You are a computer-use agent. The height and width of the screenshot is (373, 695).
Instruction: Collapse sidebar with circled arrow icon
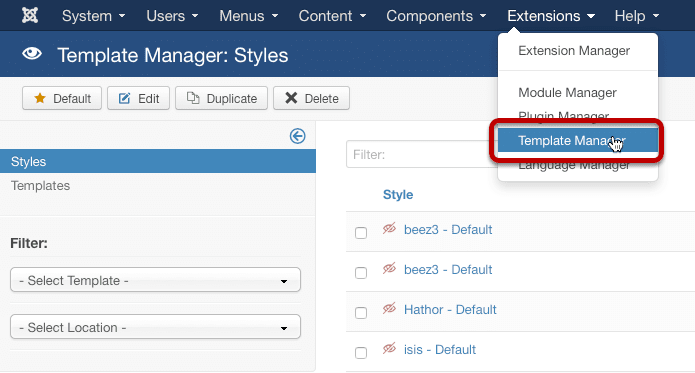297,136
